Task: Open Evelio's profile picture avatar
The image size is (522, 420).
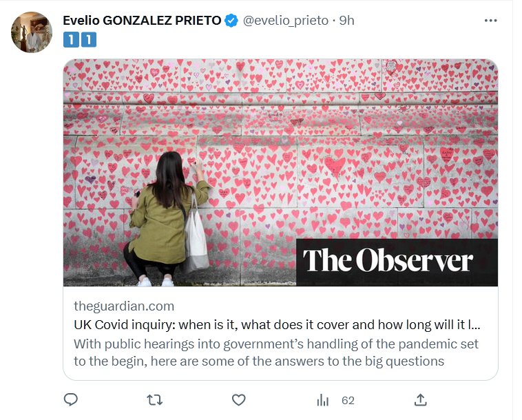Action: coord(32,32)
